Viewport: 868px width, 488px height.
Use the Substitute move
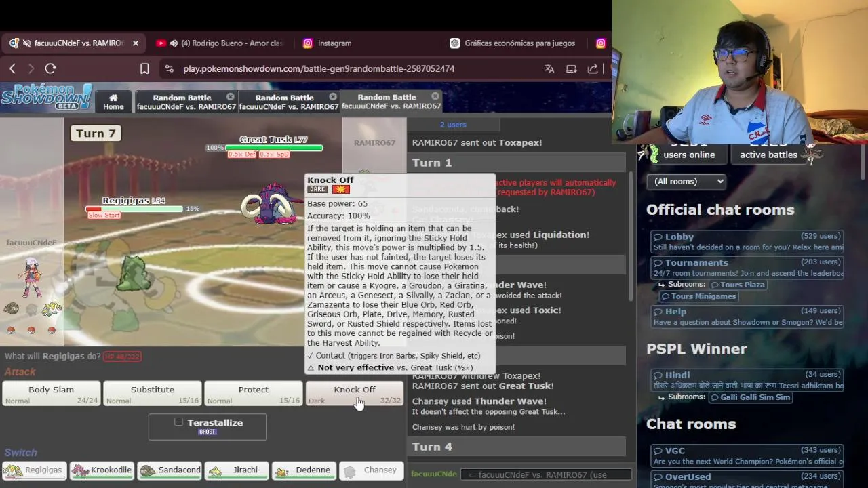(x=153, y=394)
